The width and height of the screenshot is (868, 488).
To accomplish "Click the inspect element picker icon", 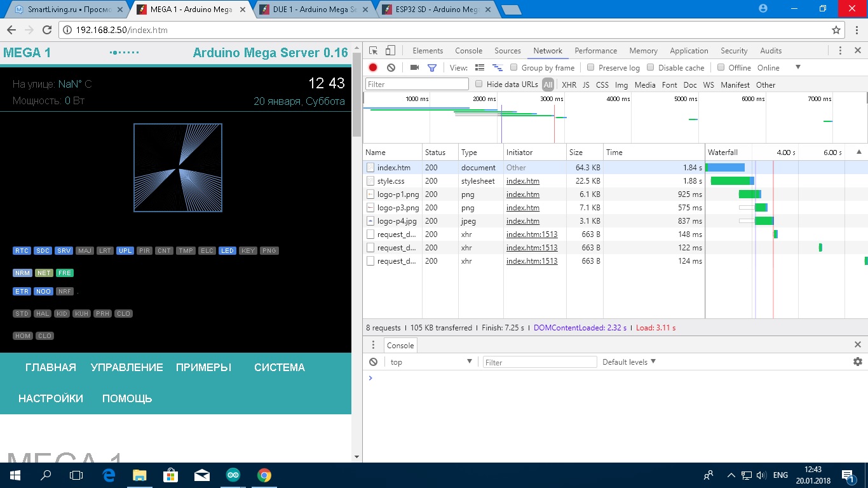I will click(374, 51).
